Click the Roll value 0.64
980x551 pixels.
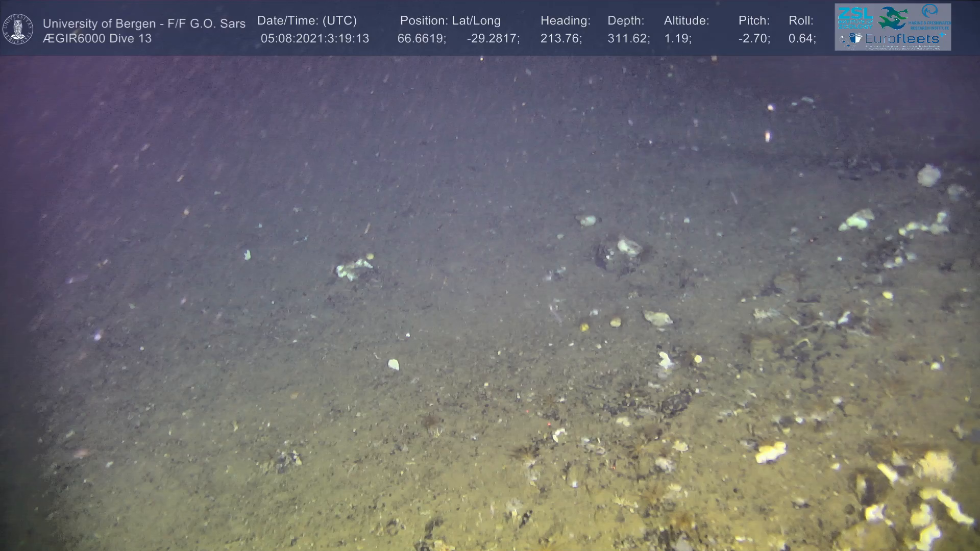(x=802, y=39)
